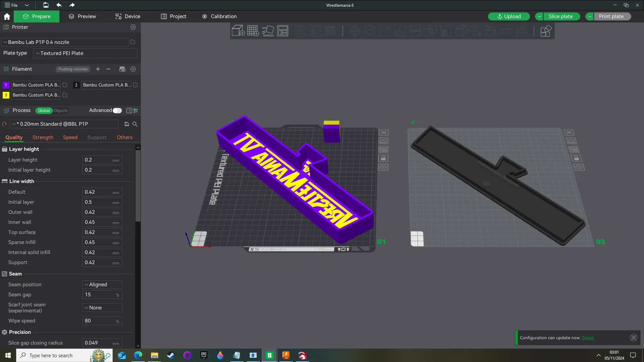Edit filament 2 preset

pos(136,85)
